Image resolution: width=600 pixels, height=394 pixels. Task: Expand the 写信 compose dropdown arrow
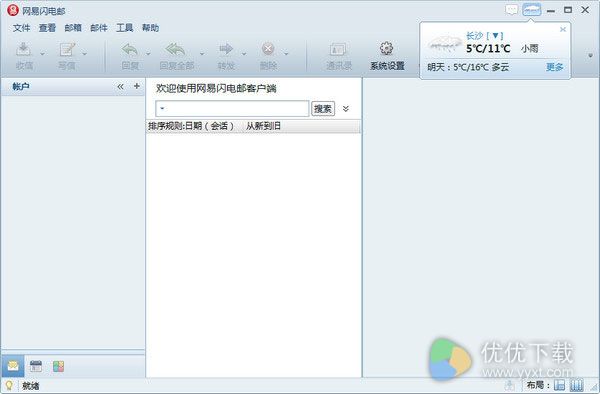[85, 54]
